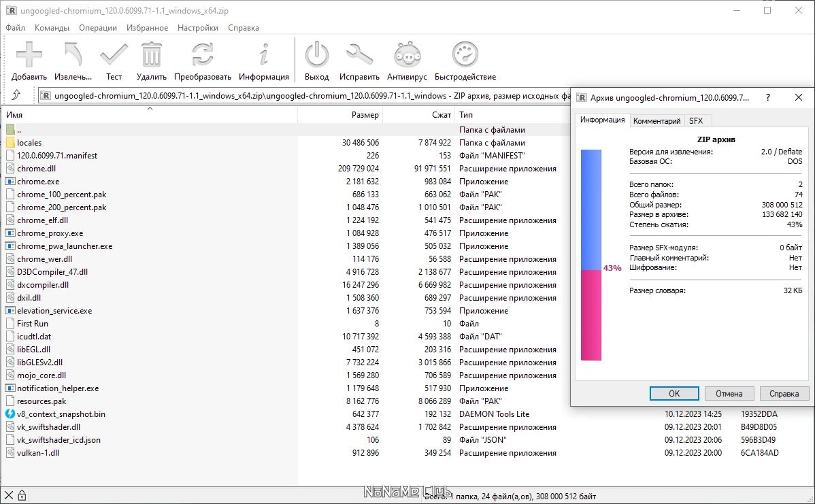Open the Файл menu

click(x=15, y=28)
